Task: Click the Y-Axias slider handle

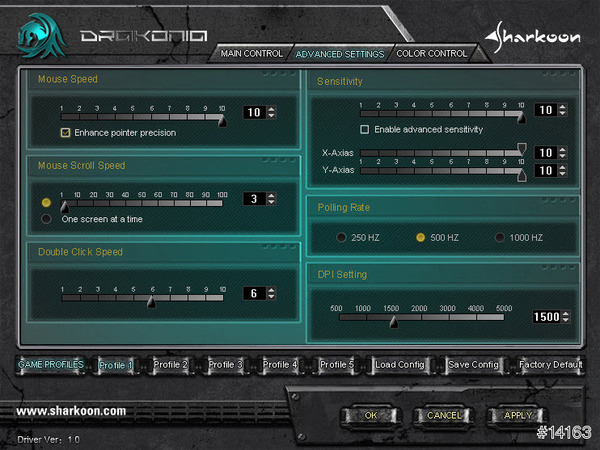Action: tap(522, 174)
